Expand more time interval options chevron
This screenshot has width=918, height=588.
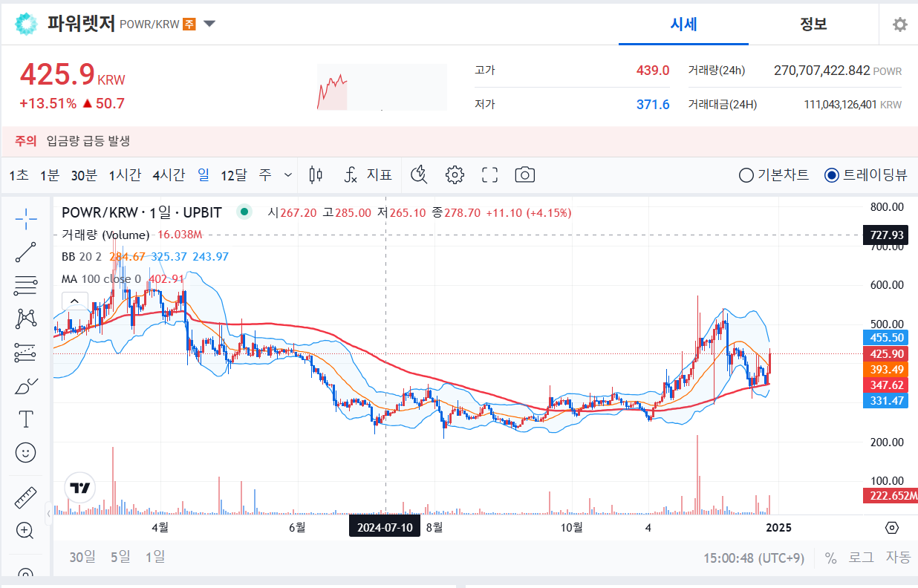(288, 175)
